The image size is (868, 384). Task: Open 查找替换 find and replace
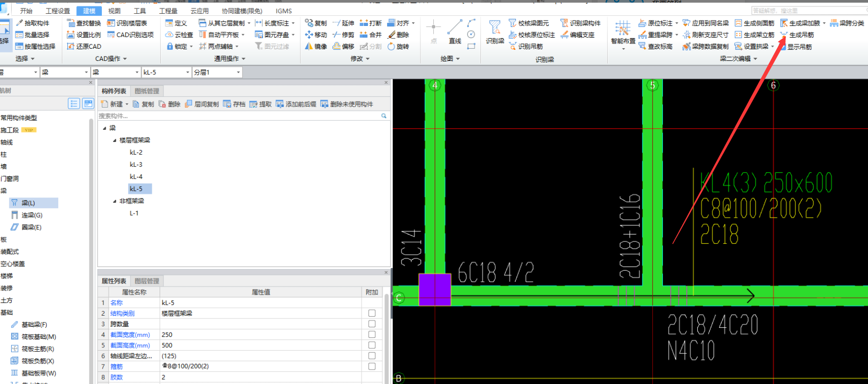84,23
